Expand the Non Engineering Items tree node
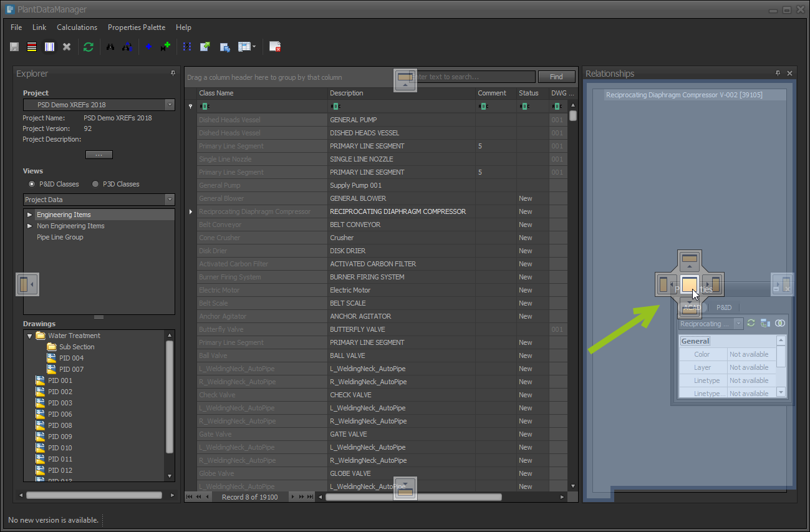The image size is (810, 532). pyautogui.click(x=29, y=226)
